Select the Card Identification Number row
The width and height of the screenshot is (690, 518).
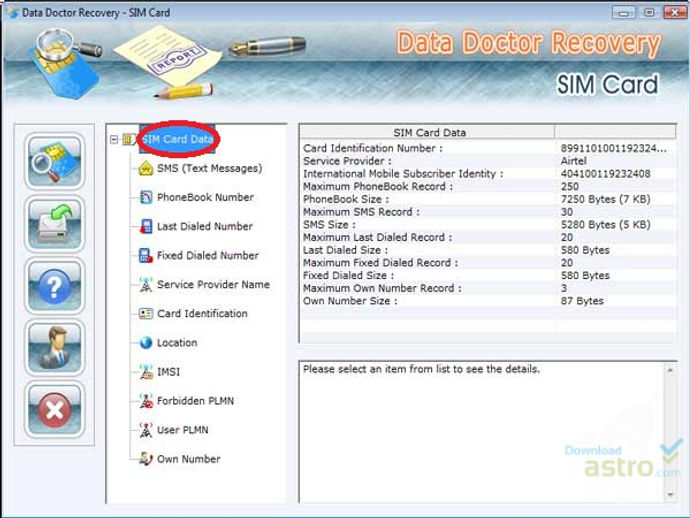488,148
